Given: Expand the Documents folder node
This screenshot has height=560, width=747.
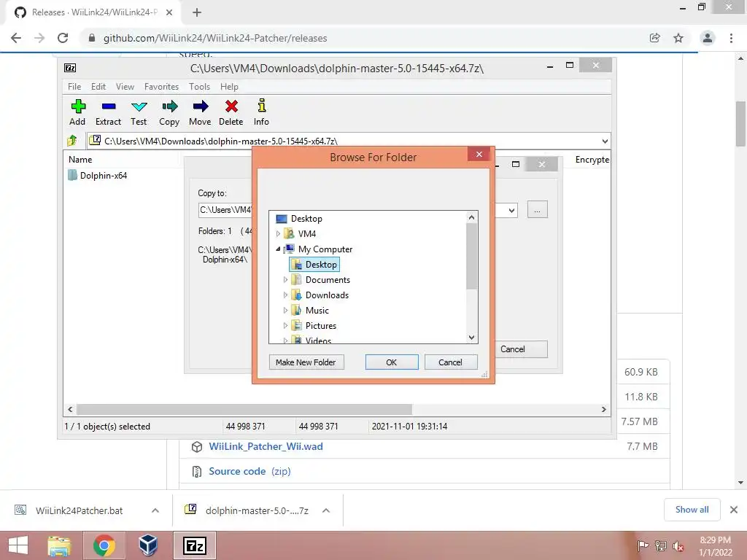Looking at the screenshot, I should [x=285, y=280].
